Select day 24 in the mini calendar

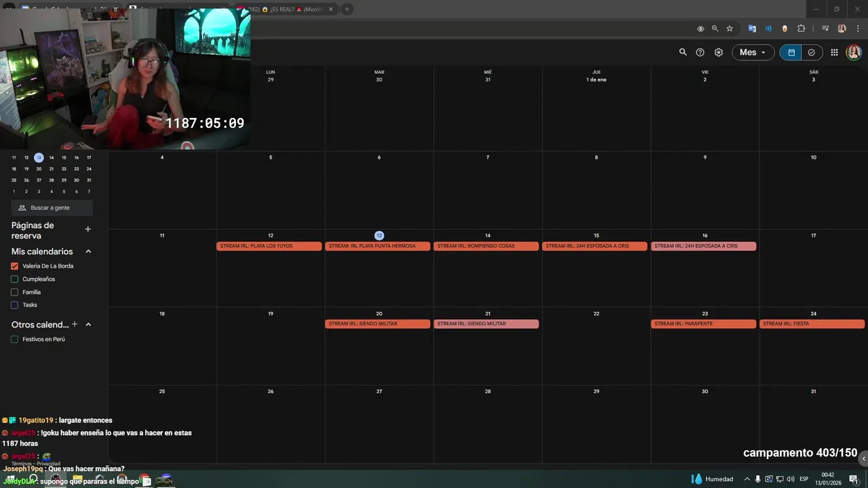tap(89, 169)
